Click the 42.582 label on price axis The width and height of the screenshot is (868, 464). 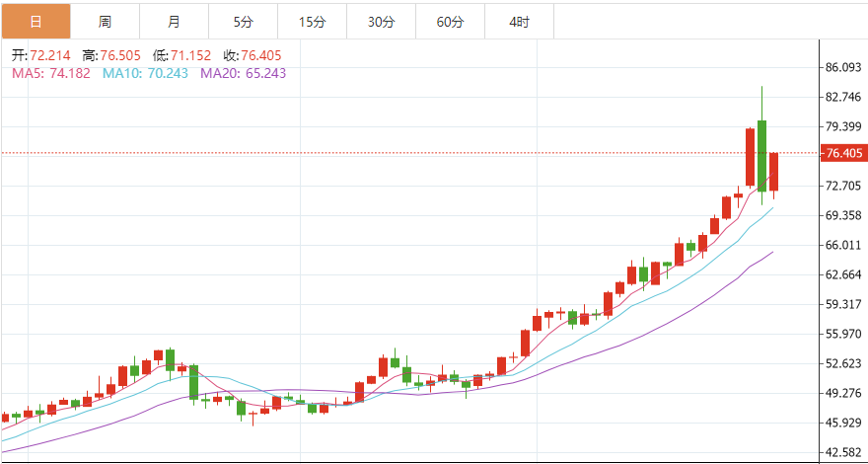844,452
